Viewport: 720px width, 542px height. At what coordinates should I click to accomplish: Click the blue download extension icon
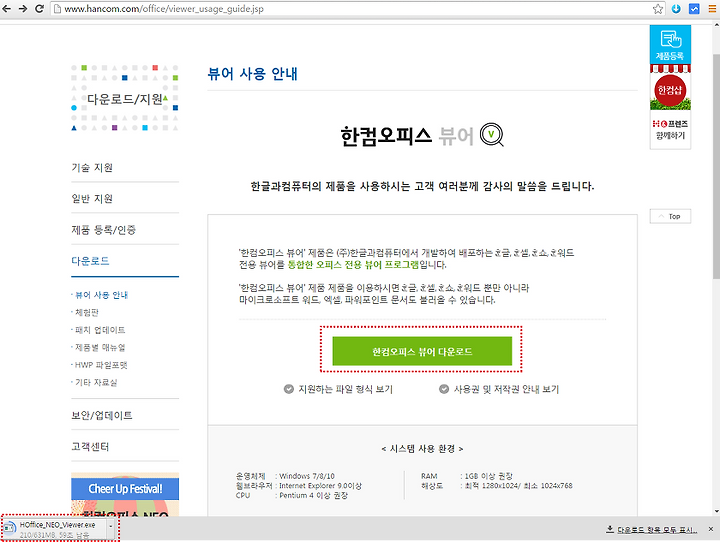tap(676, 9)
